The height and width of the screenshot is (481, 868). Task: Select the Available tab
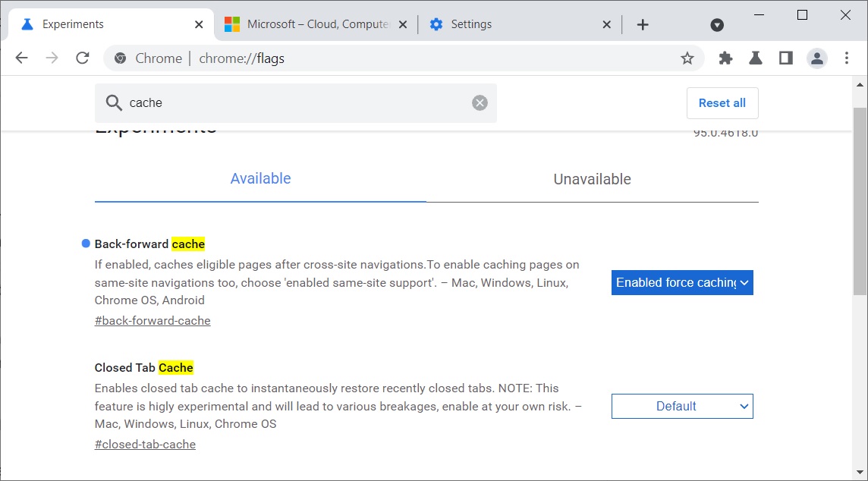260,179
